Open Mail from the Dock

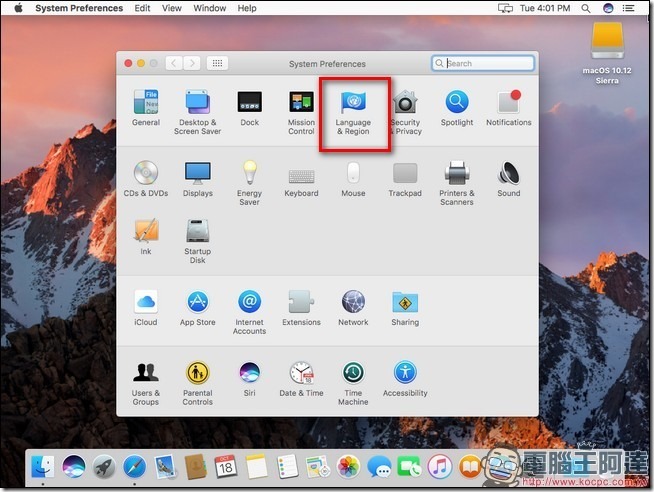(x=165, y=466)
